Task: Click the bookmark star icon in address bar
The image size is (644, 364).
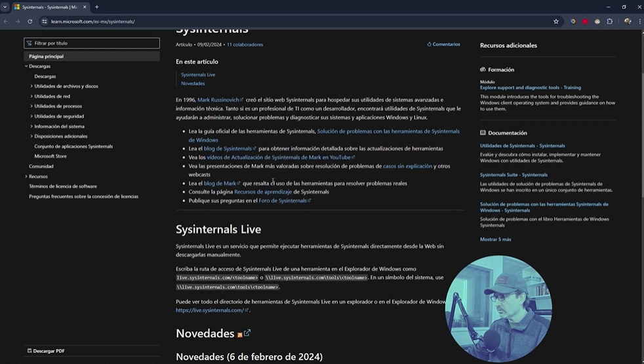Action: pyautogui.click(x=556, y=22)
